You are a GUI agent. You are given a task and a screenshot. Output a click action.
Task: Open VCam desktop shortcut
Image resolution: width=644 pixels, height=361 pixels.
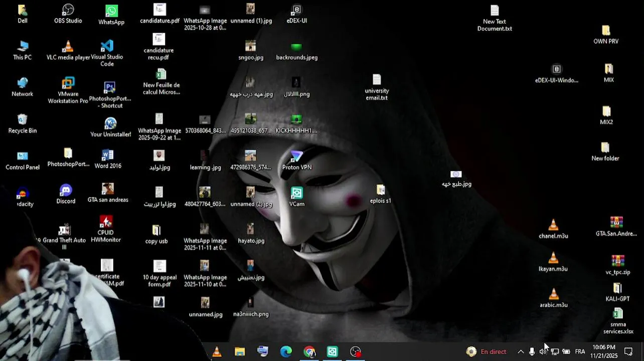coord(297,197)
